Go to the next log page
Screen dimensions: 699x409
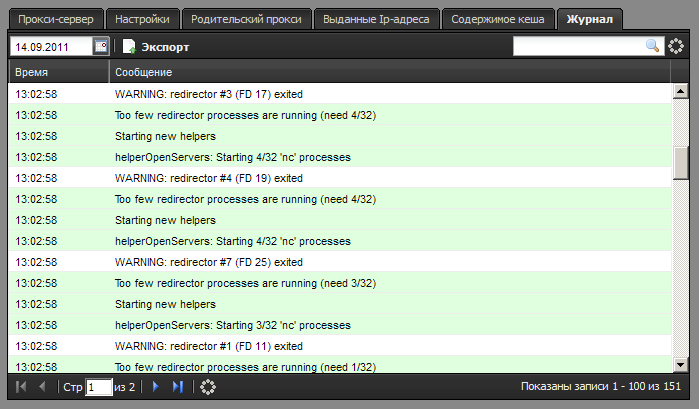click(x=155, y=386)
